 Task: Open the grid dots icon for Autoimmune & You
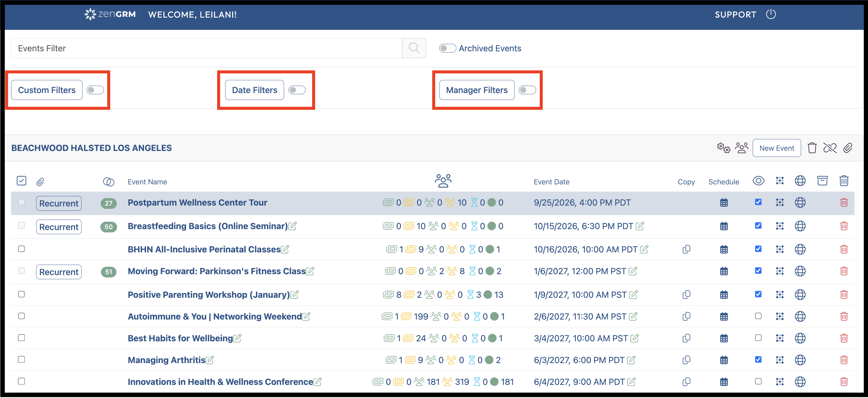tap(779, 316)
